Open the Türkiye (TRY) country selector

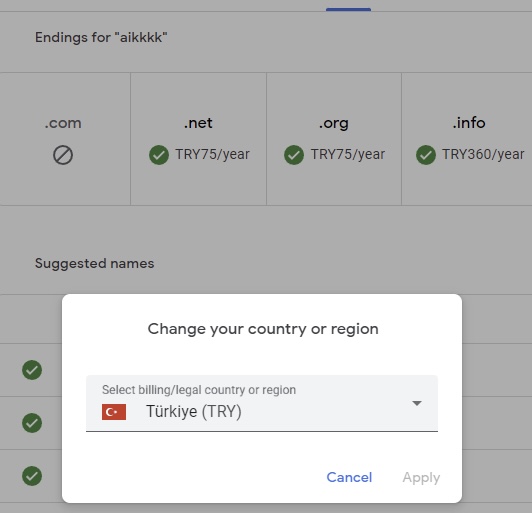tap(262, 403)
